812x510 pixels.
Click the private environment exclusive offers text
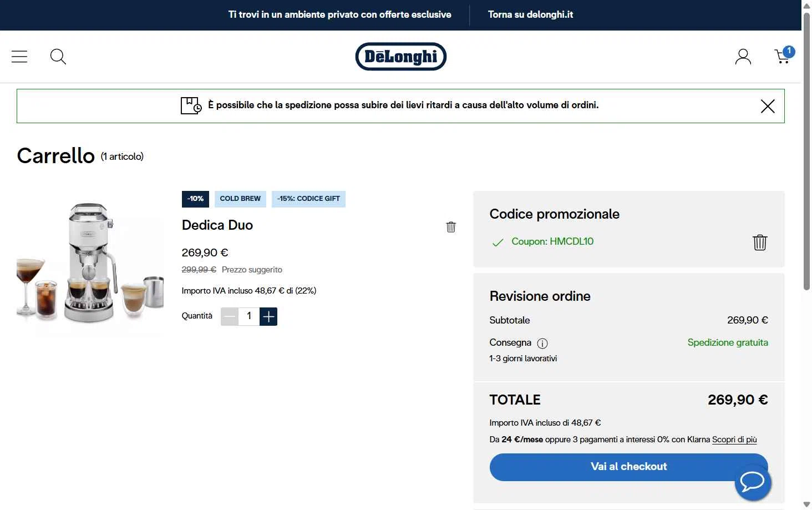coord(340,14)
